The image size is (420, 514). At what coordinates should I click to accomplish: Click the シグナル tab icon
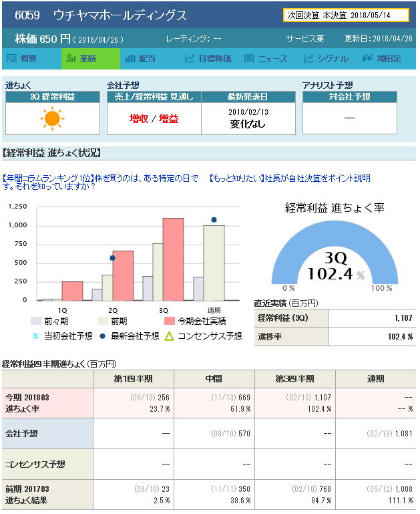[308, 59]
